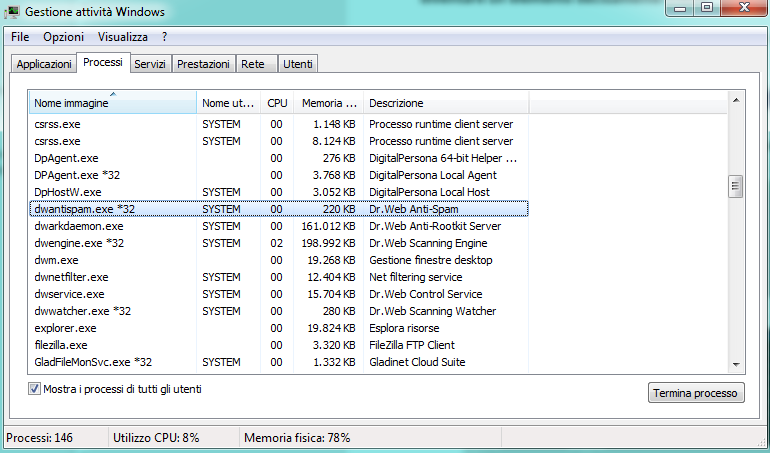Click the Task Manager title bar icon
This screenshot has height=453, width=770.
(x=11, y=11)
